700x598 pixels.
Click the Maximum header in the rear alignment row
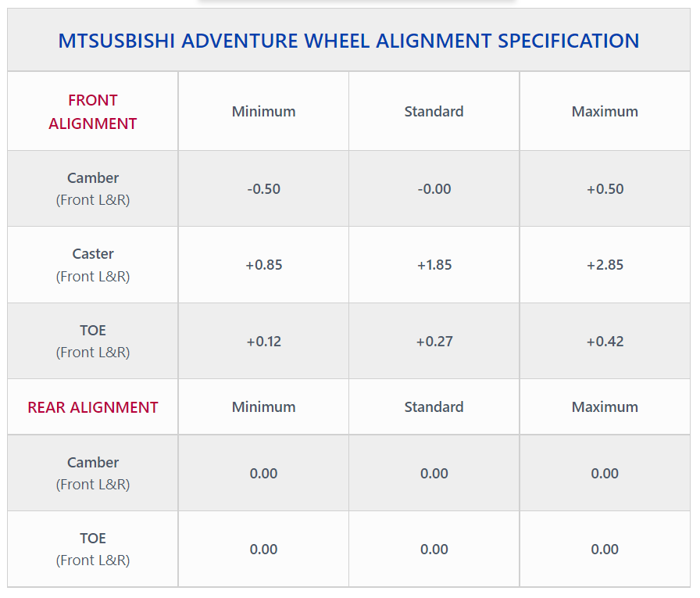[605, 407]
